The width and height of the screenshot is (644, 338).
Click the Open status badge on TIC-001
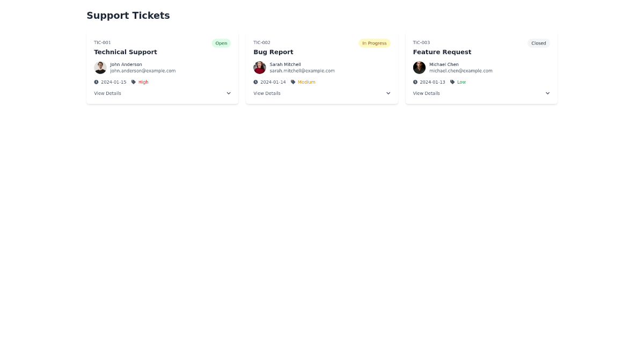tap(221, 43)
